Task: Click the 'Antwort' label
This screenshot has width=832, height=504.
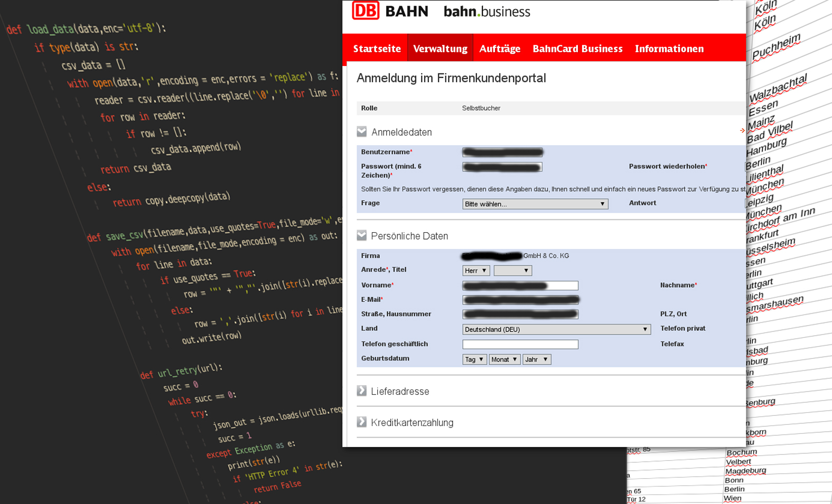Action: pos(642,203)
